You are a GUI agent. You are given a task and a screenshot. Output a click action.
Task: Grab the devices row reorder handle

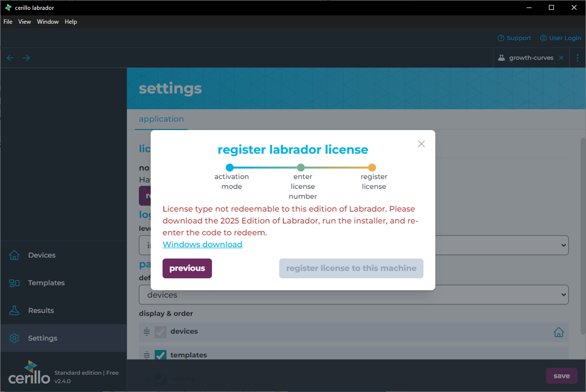click(x=146, y=332)
